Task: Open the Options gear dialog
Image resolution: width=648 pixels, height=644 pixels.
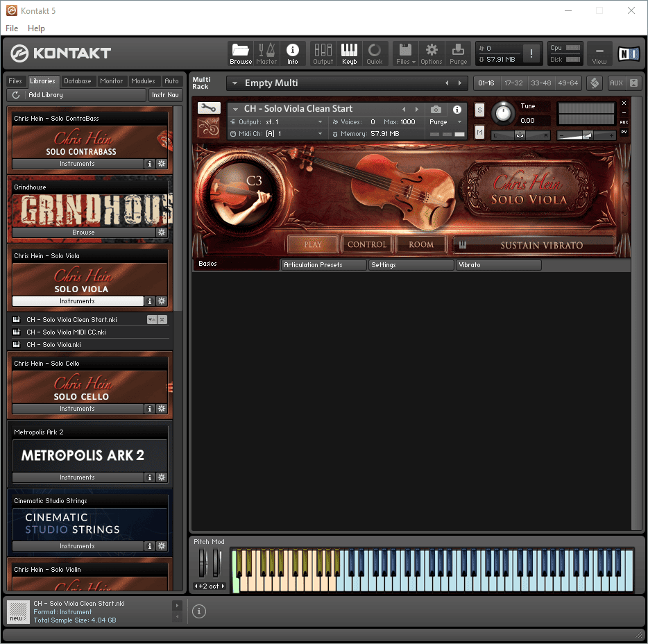Action: (x=432, y=53)
